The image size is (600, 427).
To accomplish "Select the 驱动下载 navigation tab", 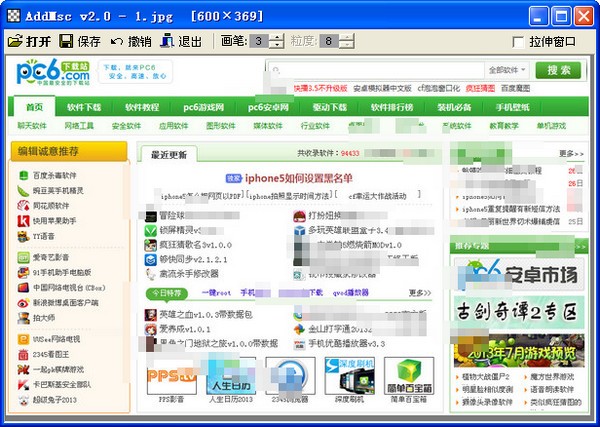I will pyautogui.click(x=329, y=107).
